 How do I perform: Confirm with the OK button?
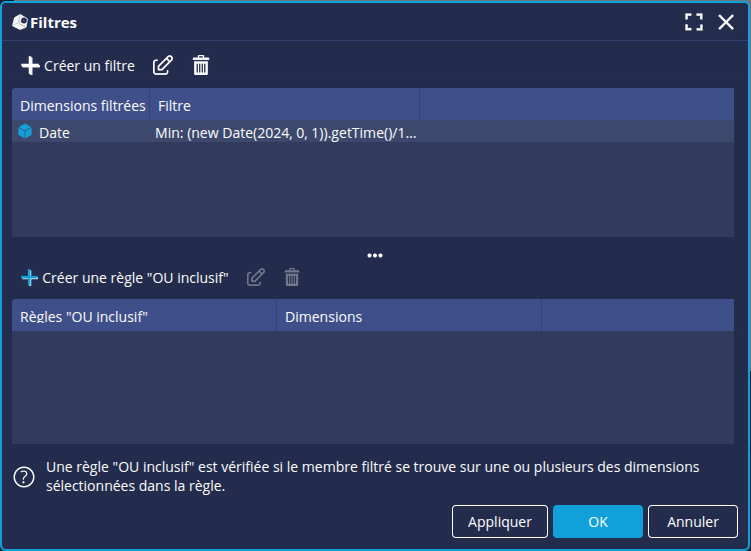(x=597, y=521)
